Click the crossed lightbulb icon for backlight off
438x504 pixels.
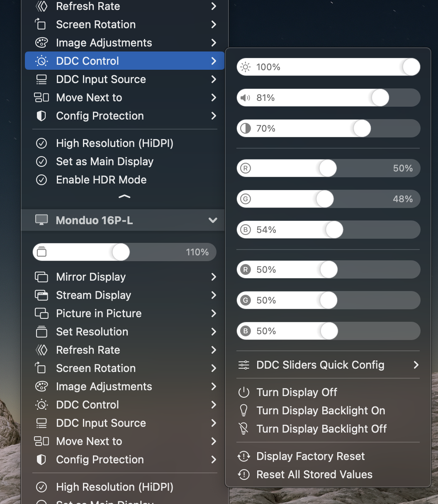tap(244, 428)
